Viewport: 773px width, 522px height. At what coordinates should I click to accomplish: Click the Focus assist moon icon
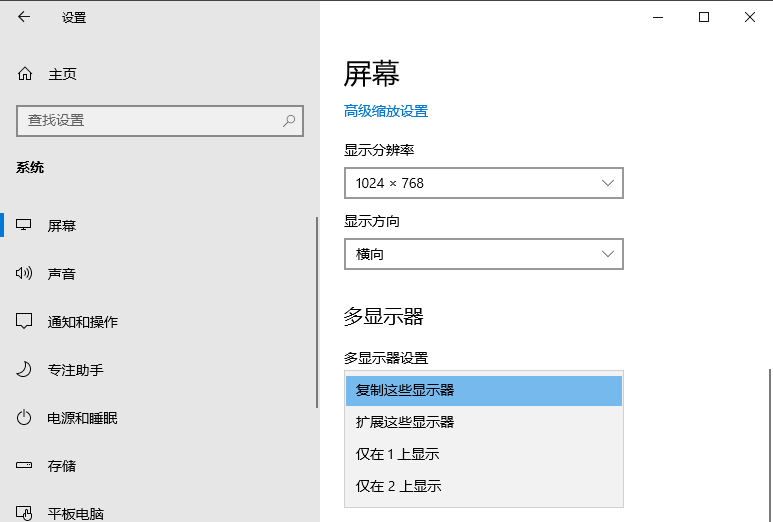25,370
